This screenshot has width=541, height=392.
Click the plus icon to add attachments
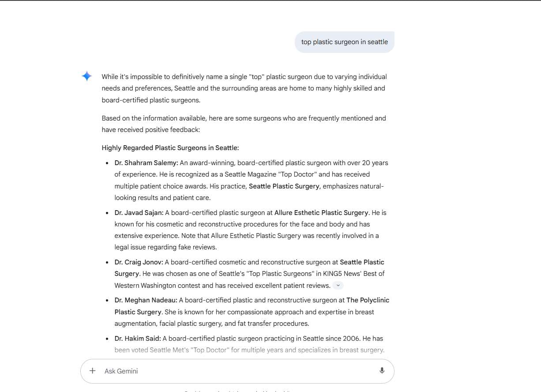(92, 371)
